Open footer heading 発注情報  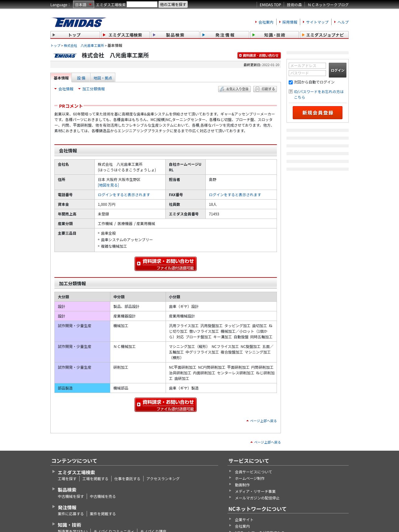(x=67, y=507)
